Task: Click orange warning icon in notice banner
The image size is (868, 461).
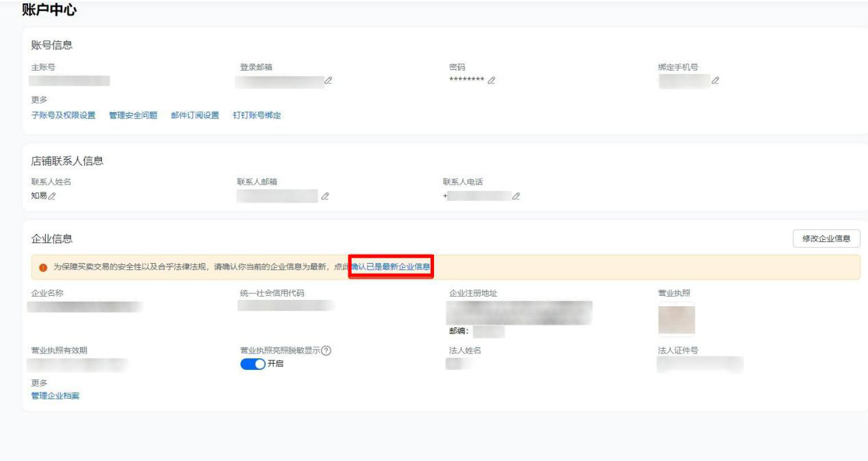Action: [x=43, y=267]
